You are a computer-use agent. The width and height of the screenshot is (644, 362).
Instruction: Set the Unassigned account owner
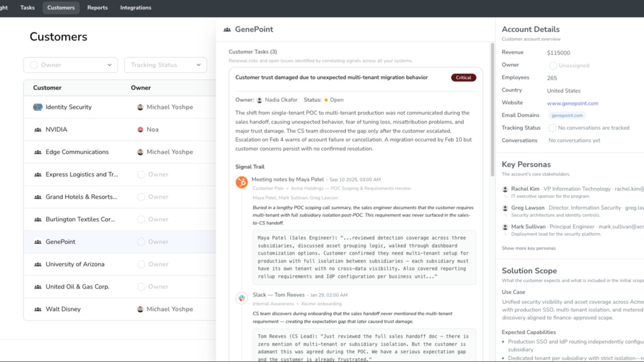tap(569, 65)
